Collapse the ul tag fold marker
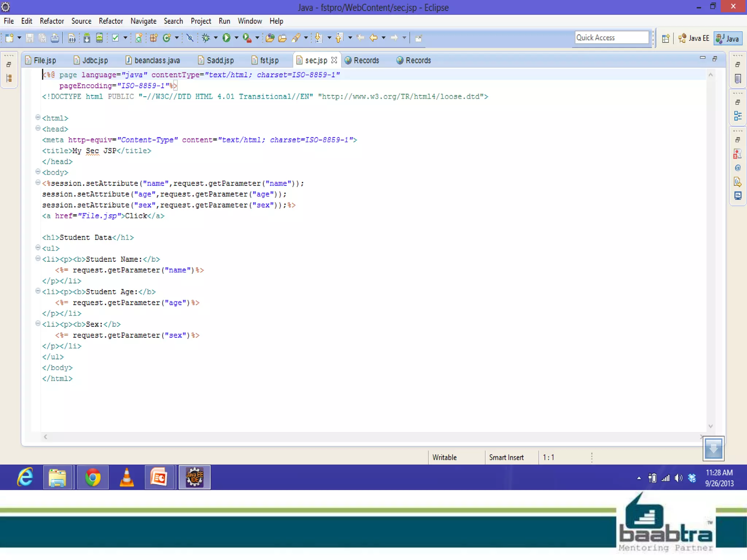The height and width of the screenshot is (560, 747). pyautogui.click(x=38, y=248)
